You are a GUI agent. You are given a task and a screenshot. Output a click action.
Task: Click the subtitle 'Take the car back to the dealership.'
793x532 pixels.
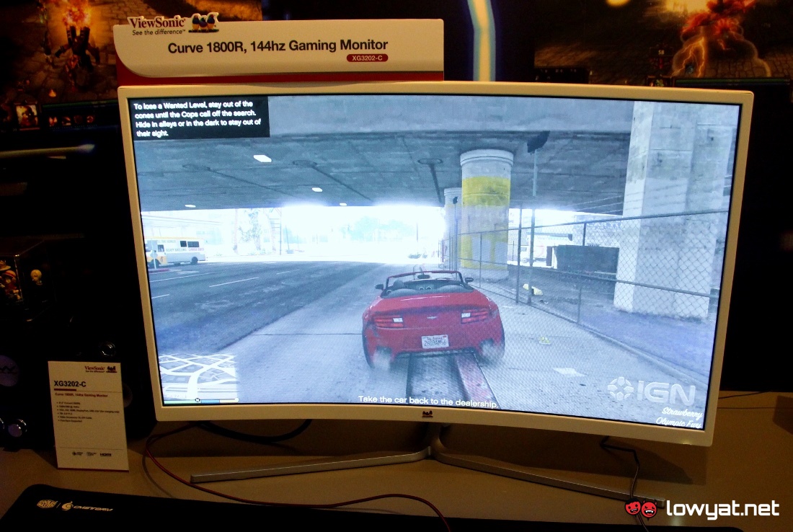[427, 402]
